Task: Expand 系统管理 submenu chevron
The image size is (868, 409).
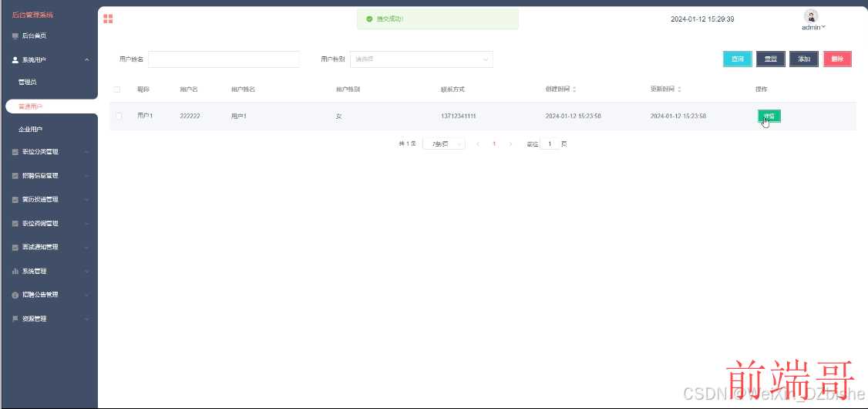Action: pos(87,271)
